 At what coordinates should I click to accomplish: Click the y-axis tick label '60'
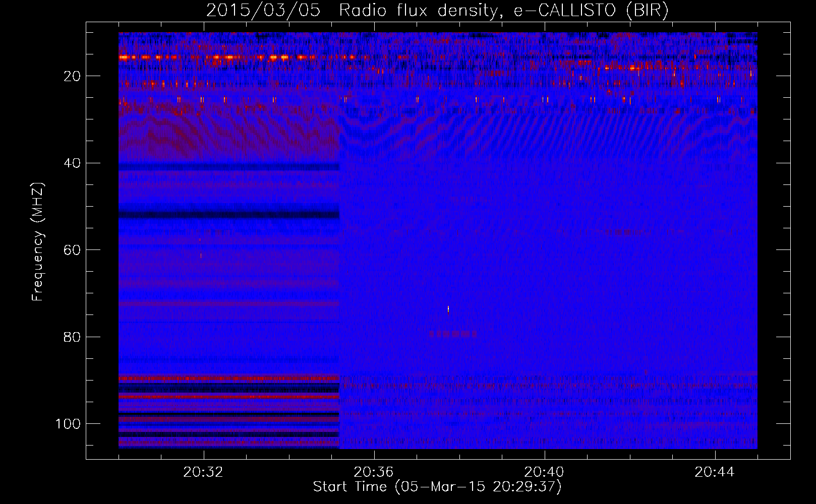coord(73,250)
